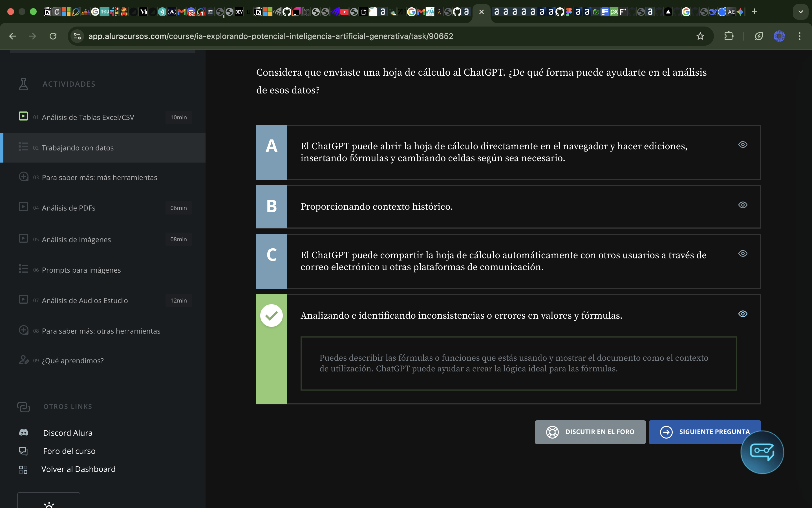Switch to the DEV tab
The height and width of the screenshot is (508, 812).
pos(239,12)
